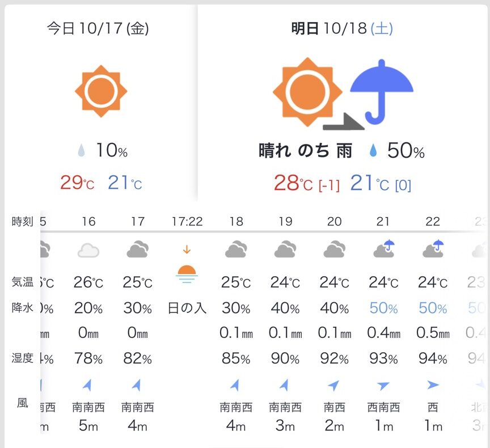The height and width of the screenshot is (448, 490).
Task: Click the 日の入 sunset label
Action: point(187,308)
